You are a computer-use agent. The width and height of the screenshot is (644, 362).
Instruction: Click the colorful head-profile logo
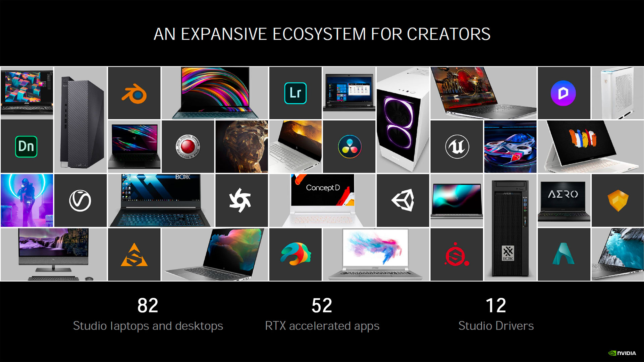click(x=296, y=254)
